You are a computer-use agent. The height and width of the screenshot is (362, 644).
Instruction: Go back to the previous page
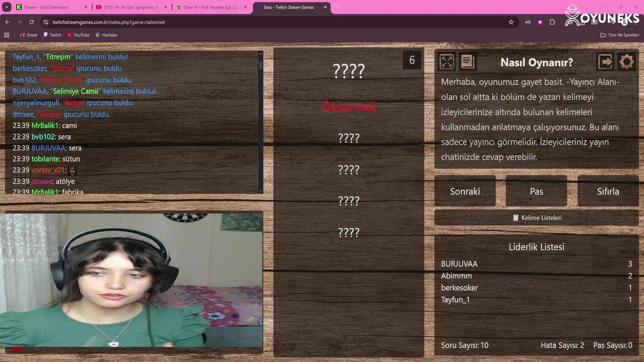(x=7, y=22)
